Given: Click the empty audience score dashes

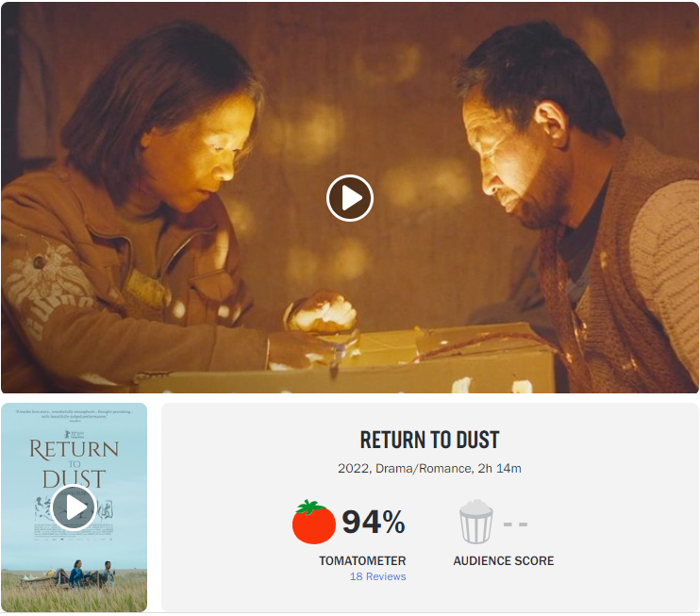Looking at the screenshot, I should 515,524.
